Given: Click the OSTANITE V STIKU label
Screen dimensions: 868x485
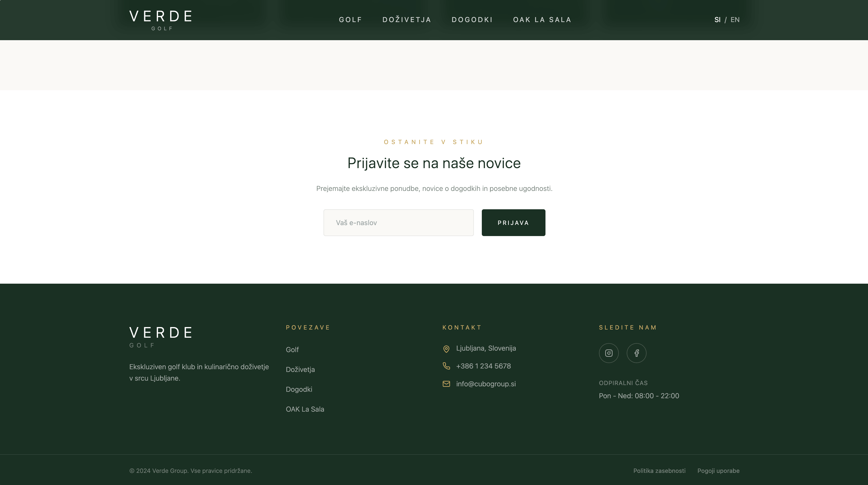Looking at the screenshot, I should tap(434, 142).
